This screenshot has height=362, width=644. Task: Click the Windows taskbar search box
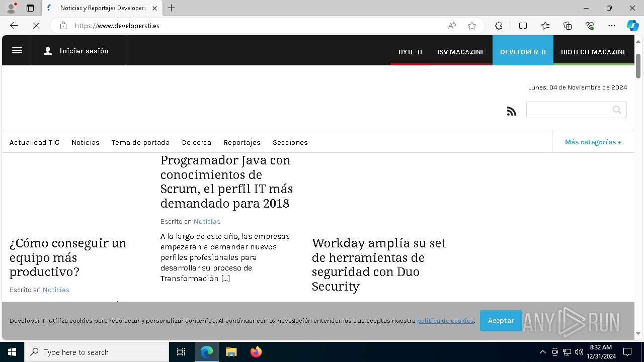(97, 352)
